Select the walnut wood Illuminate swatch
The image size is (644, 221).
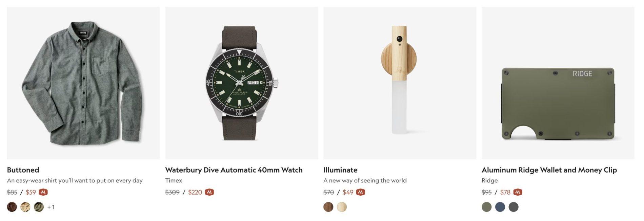pos(328,207)
